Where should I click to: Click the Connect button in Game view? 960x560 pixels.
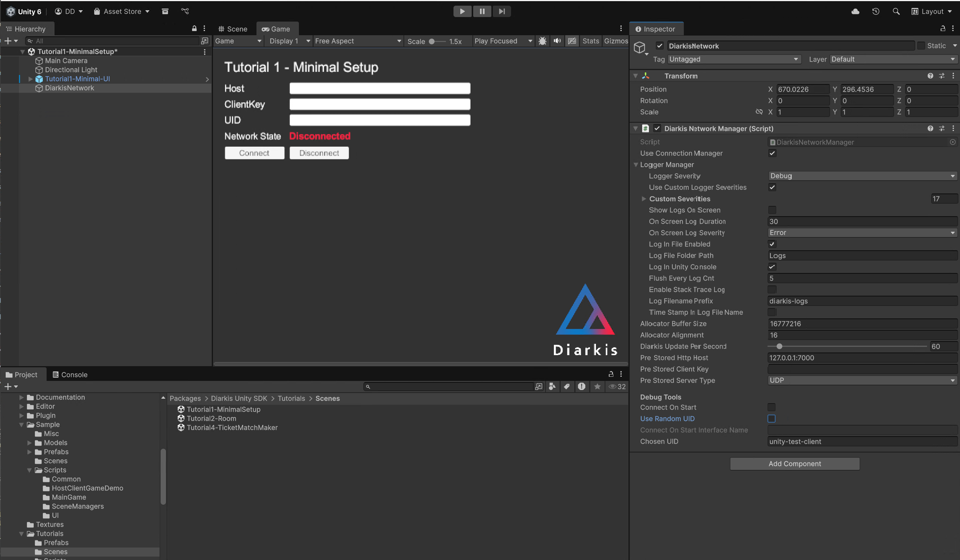point(254,153)
